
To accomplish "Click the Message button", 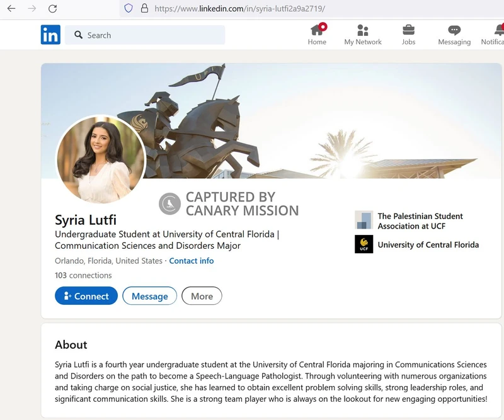I will [149, 296].
